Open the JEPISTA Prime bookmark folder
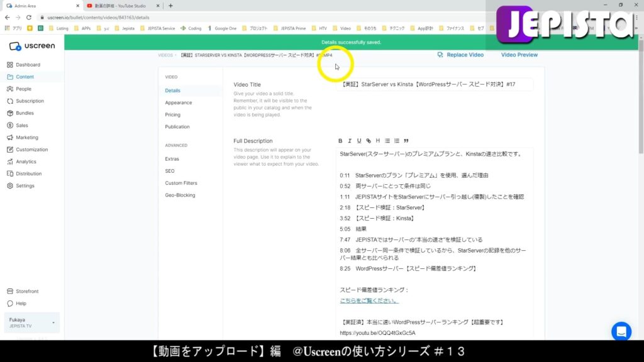Screen dimensions: 644x362 point(289,28)
